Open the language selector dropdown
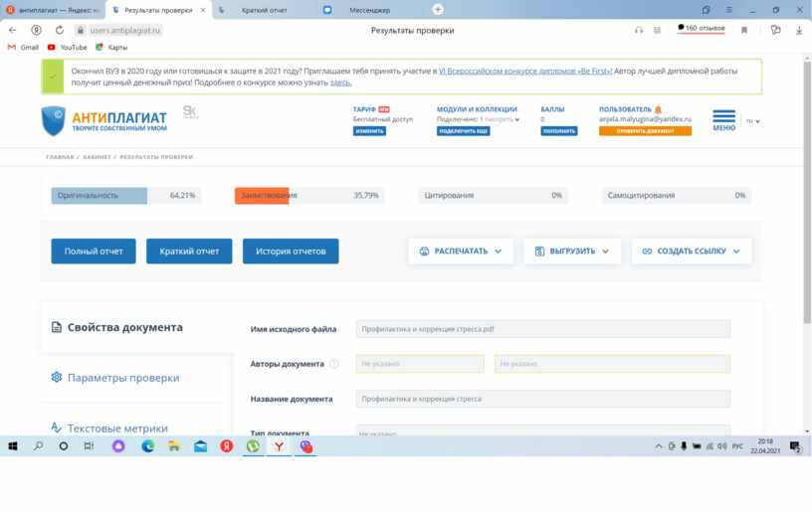Image resolution: width=812 pixels, height=512 pixels. 753,121
